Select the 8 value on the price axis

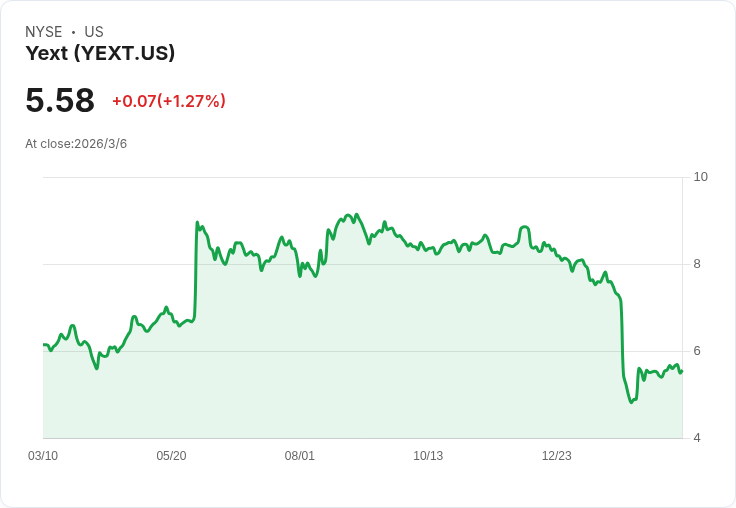click(697, 264)
